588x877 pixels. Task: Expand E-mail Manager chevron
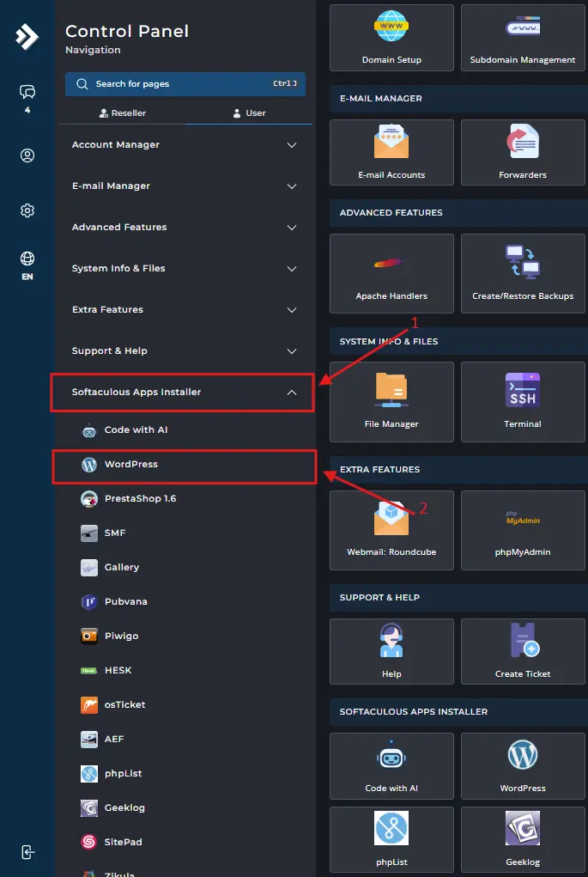[x=292, y=186]
